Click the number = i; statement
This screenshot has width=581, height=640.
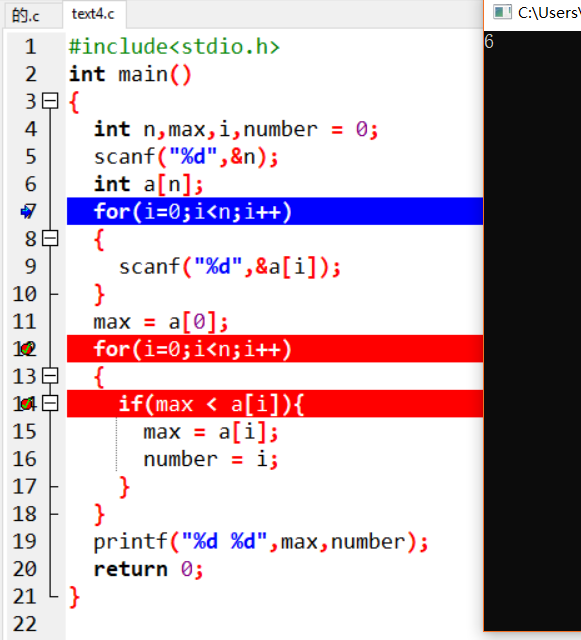[211, 460]
